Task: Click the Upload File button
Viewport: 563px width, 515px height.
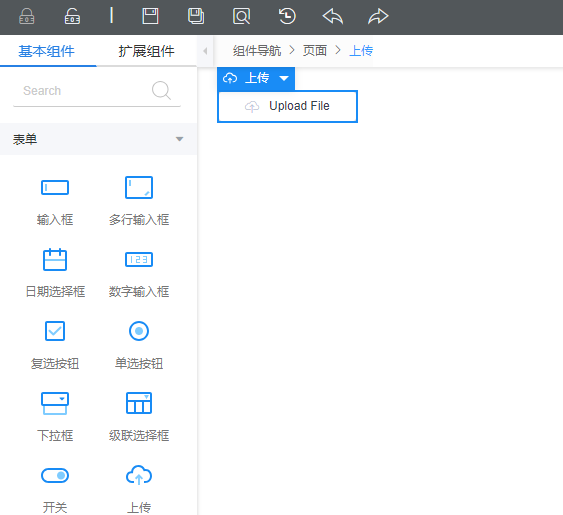Action: (287, 106)
